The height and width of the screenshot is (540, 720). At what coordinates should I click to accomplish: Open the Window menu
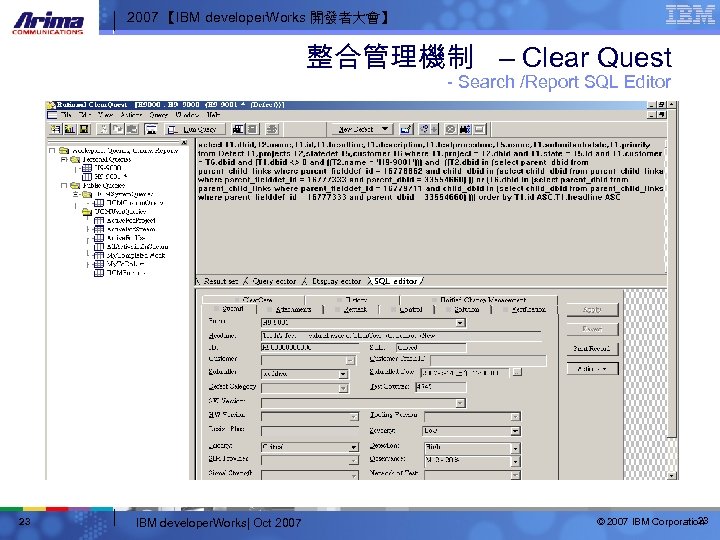[x=187, y=115]
